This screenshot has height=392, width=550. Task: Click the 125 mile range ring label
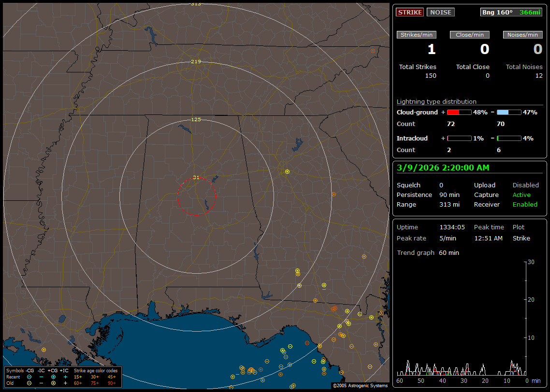point(196,119)
